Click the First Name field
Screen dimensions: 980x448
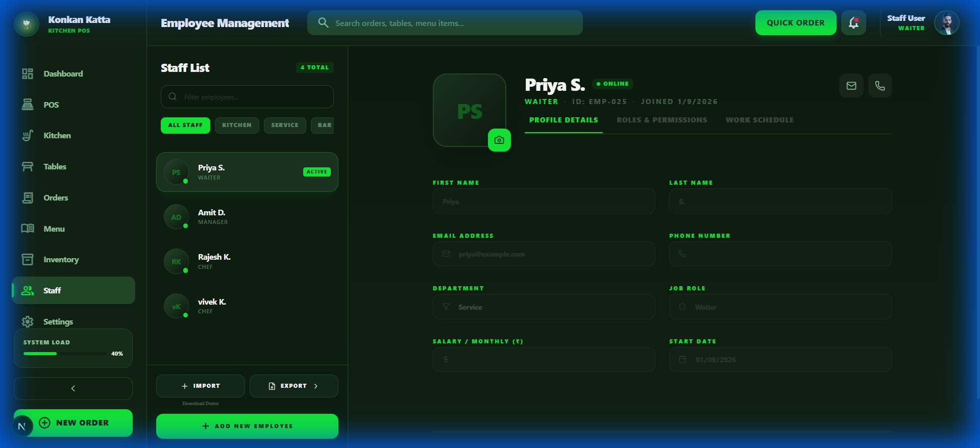pyautogui.click(x=544, y=202)
